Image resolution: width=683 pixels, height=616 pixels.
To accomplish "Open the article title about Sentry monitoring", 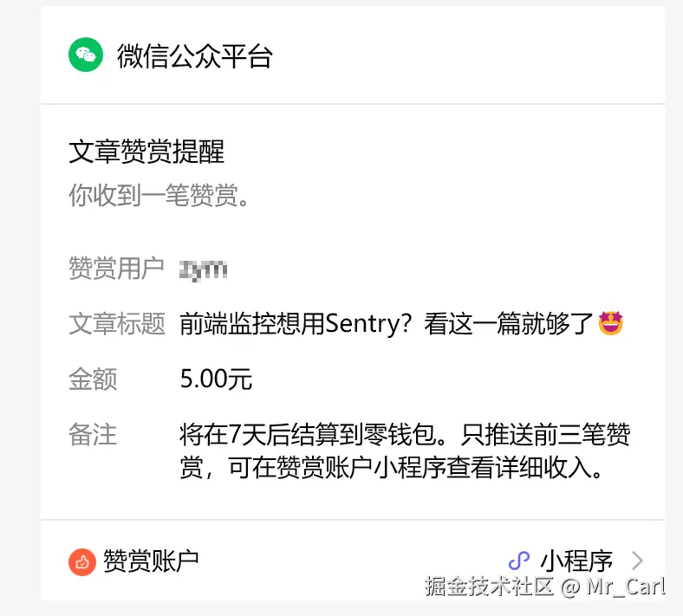I will point(387,324).
